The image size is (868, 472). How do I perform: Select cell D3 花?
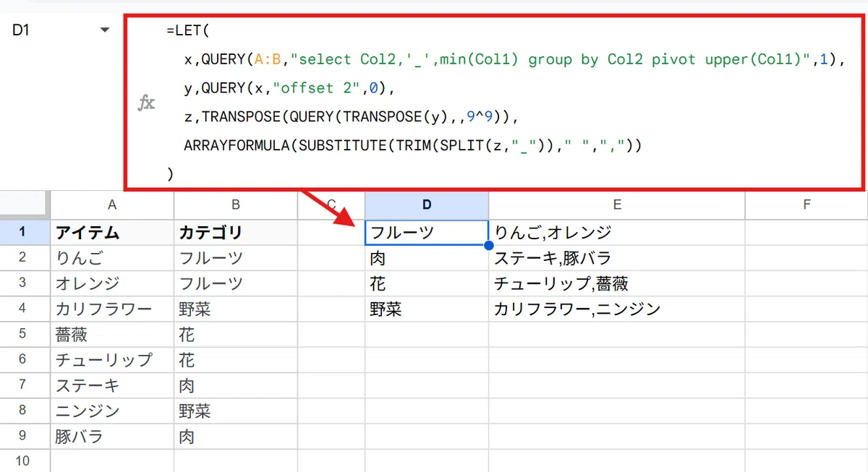coord(427,283)
